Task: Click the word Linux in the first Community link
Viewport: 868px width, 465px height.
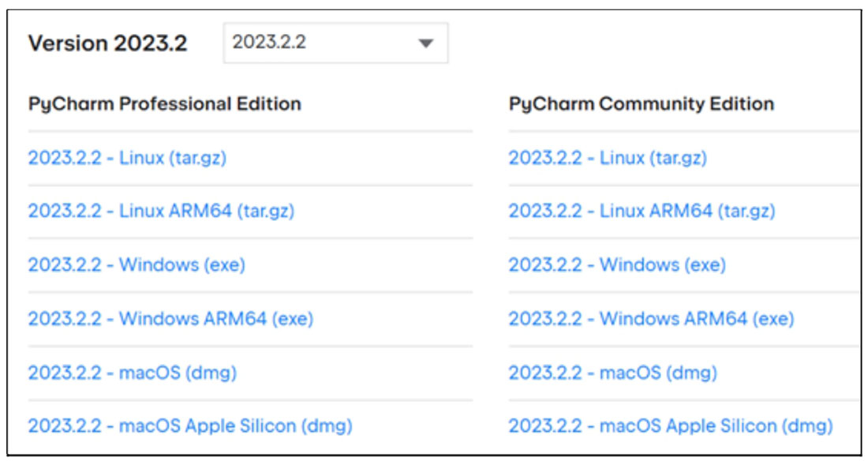Action: (x=623, y=159)
